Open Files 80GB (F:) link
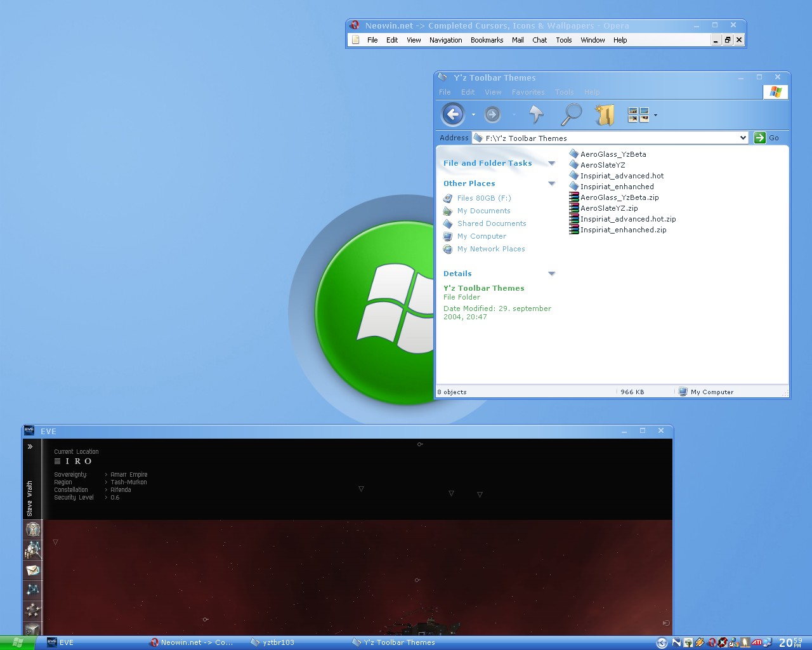 484,198
